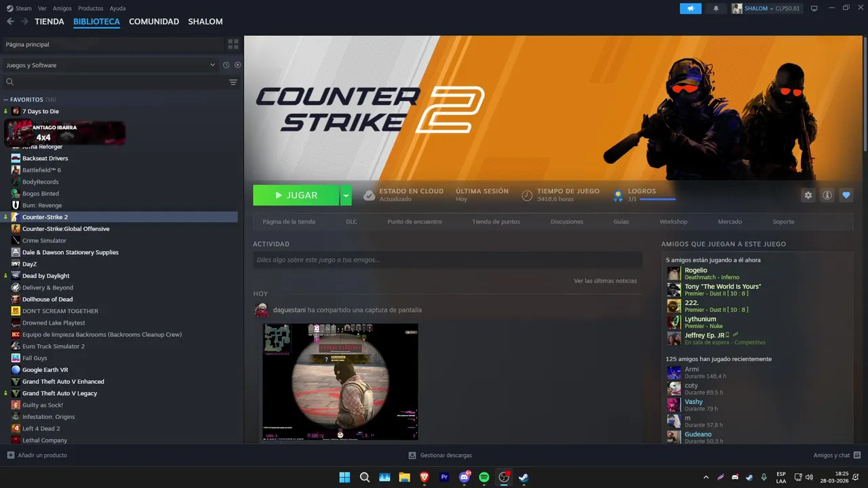This screenshot has height=488, width=868.
Task: Click the recent activity clock filter icon
Action: click(226, 65)
